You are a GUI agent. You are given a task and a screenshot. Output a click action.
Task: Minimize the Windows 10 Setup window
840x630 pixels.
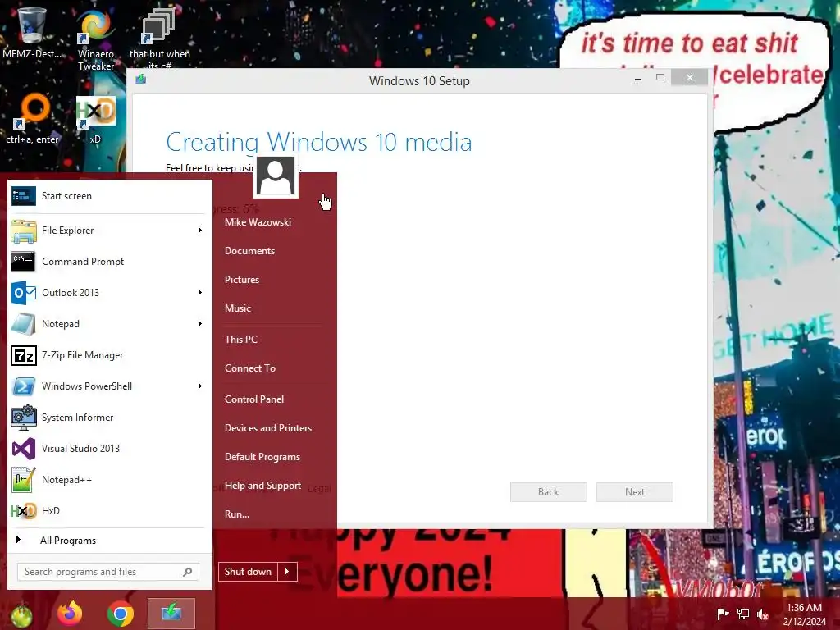pos(638,79)
